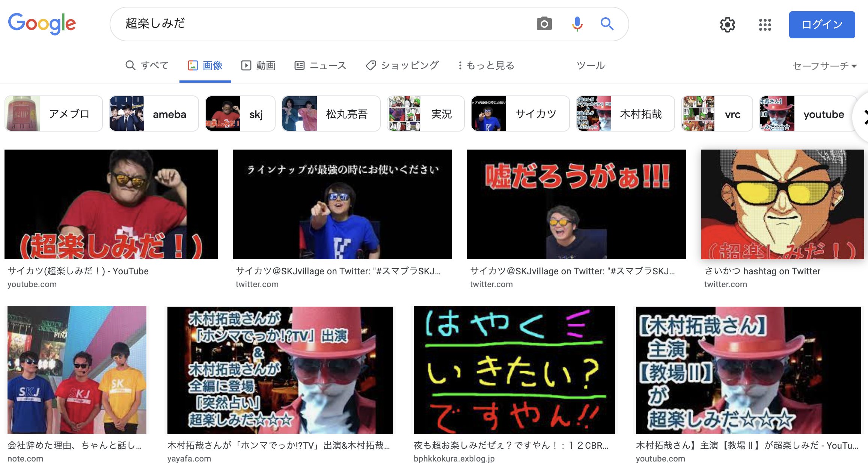Select the 木村拓哉 suggestion chip
Screen dimensions: 868x463
tap(625, 113)
